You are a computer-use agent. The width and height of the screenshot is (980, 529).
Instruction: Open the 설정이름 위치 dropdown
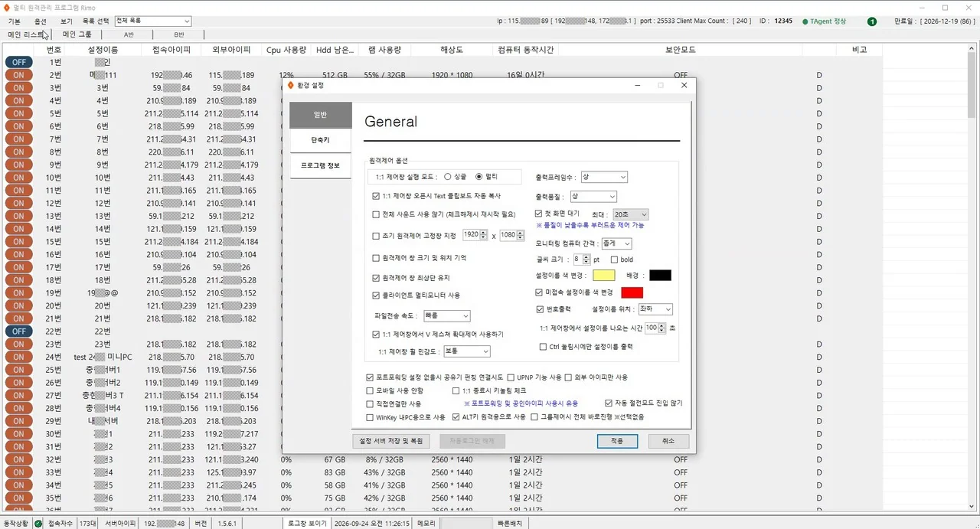pos(655,309)
